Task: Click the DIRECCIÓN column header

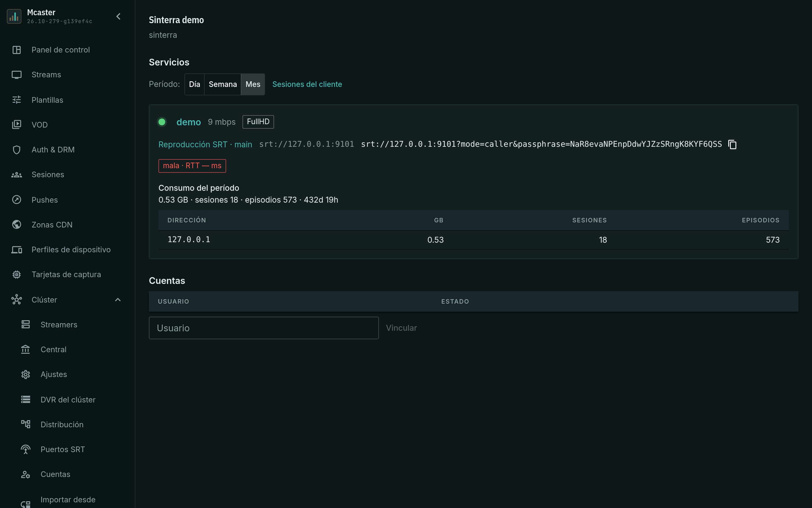Action: (187, 220)
